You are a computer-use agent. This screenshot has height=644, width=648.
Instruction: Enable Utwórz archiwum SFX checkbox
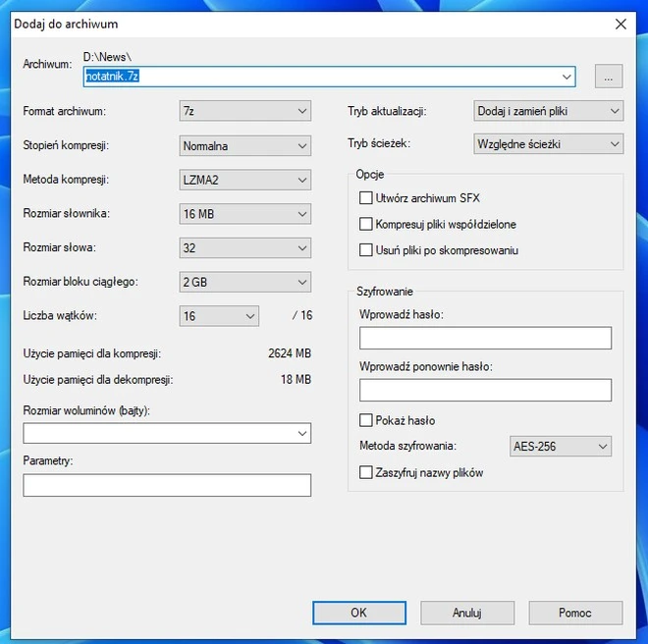click(x=366, y=198)
